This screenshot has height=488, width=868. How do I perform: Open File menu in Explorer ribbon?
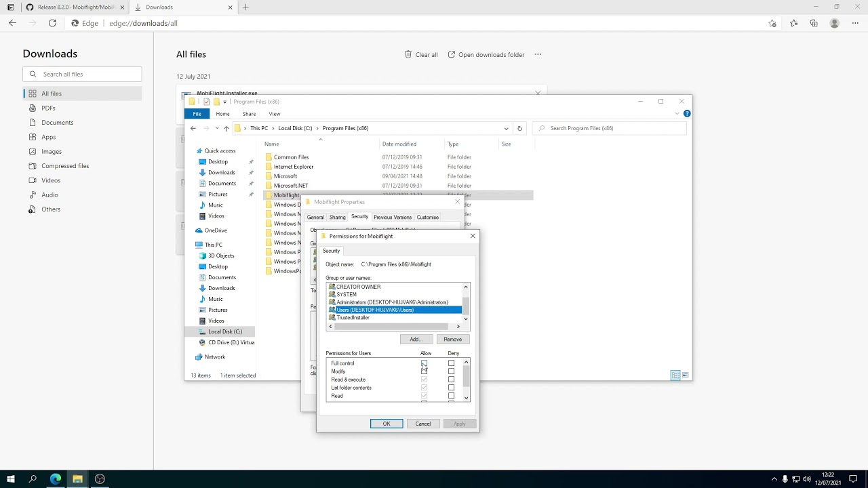(197, 114)
